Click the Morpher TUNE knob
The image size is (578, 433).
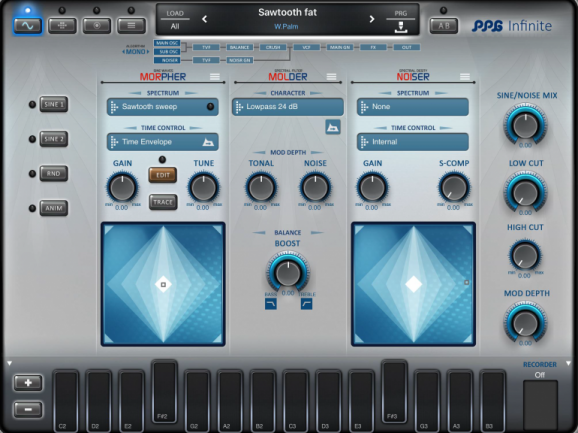[x=203, y=188]
